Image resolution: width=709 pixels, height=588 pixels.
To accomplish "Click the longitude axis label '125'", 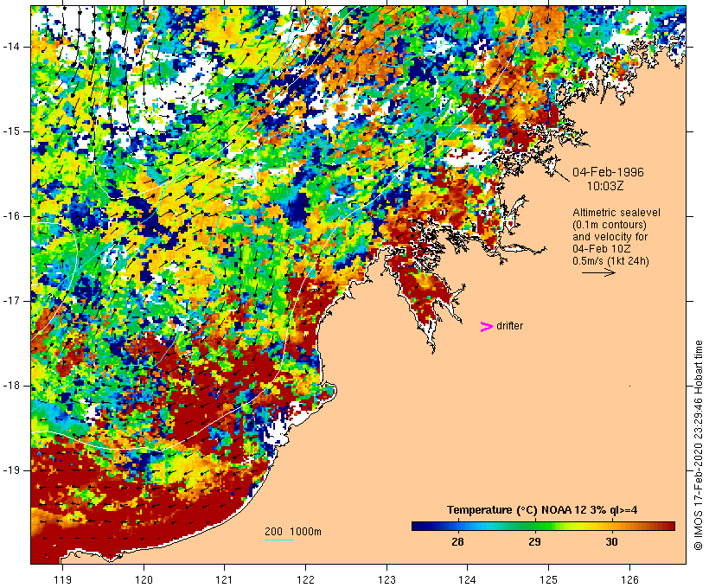I will [549, 580].
